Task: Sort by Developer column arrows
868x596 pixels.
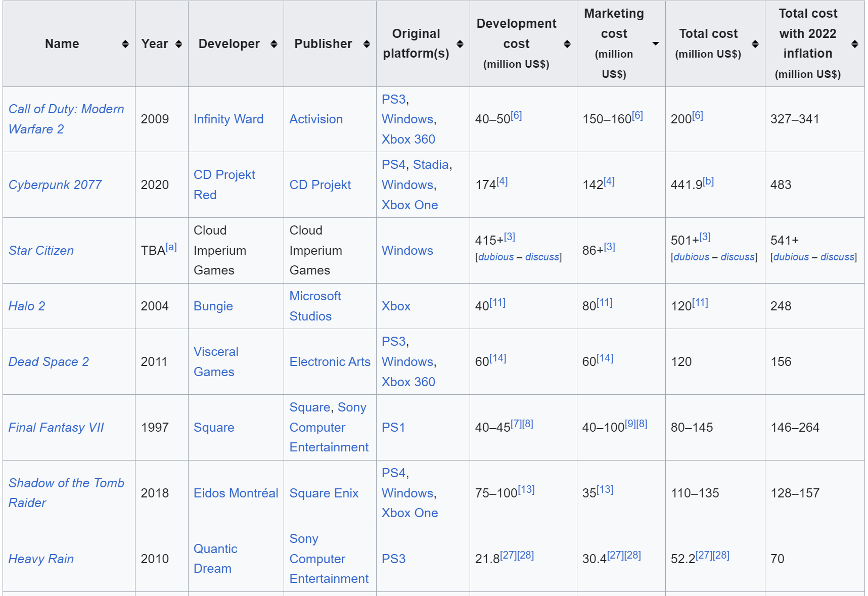Action: tap(273, 44)
